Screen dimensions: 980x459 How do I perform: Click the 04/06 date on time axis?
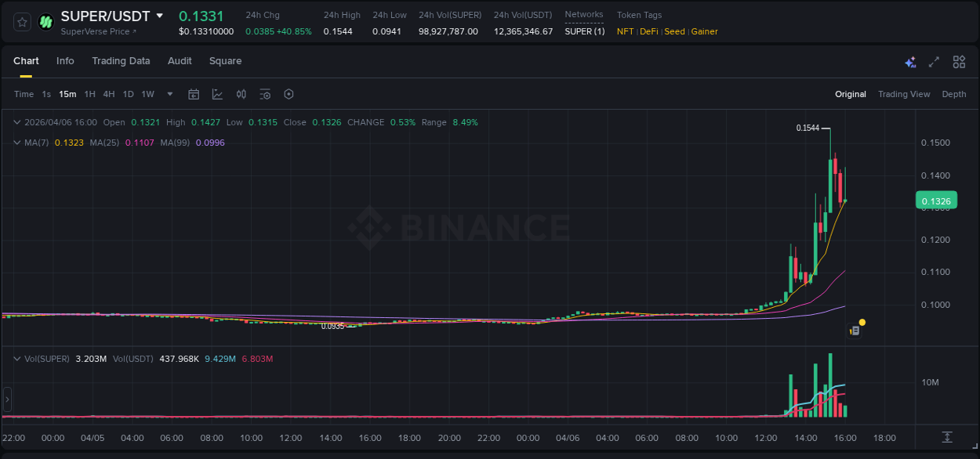pos(568,438)
